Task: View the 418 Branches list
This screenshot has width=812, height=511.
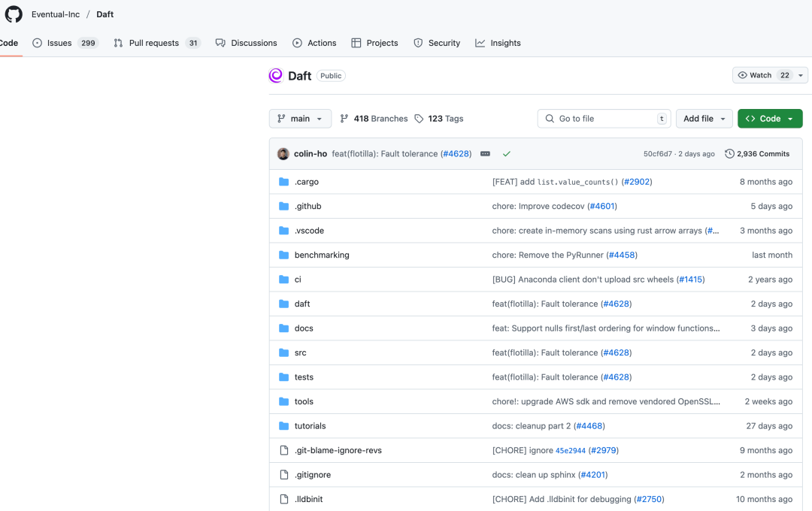Action: pyautogui.click(x=374, y=119)
